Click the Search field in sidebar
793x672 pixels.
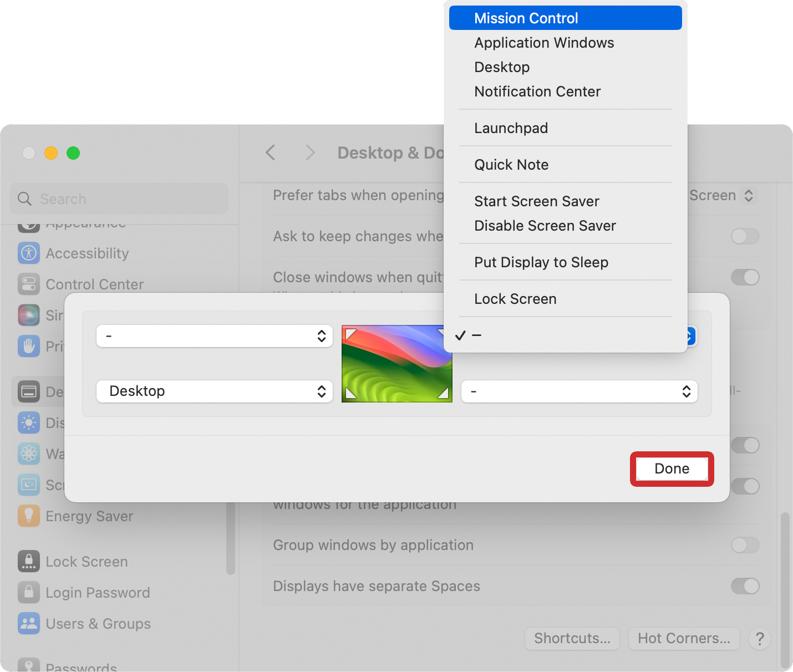click(119, 199)
